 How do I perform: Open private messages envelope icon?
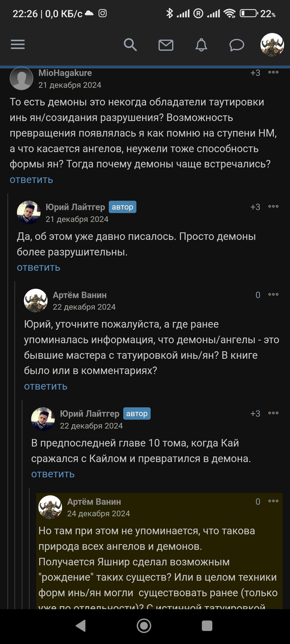[x=166, y=45]
